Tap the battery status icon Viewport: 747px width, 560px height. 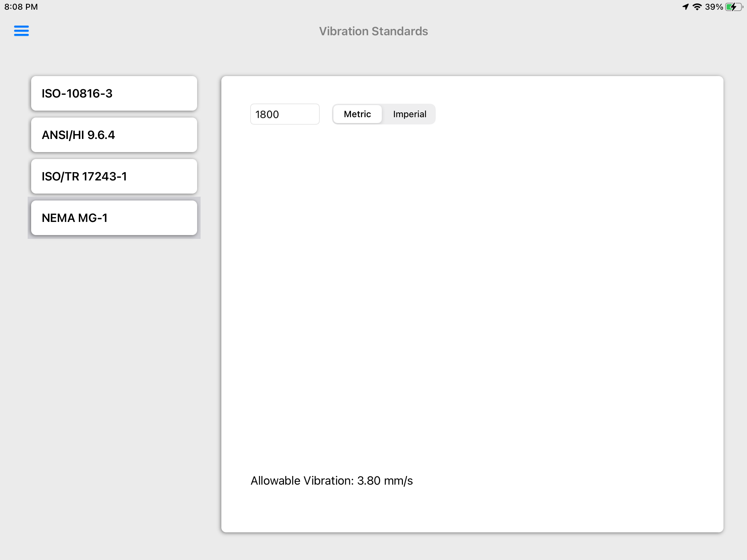point(734,7)
